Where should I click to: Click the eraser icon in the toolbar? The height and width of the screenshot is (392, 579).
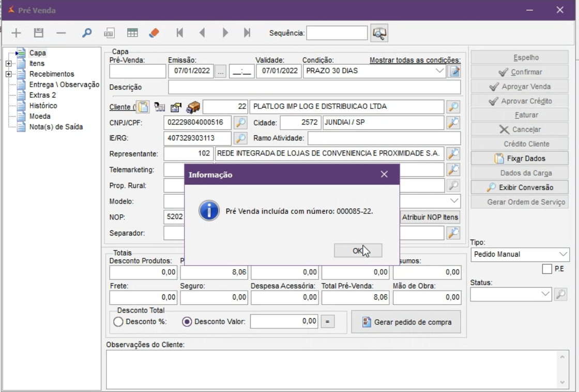pyautogui.click(x=154, y=33)
